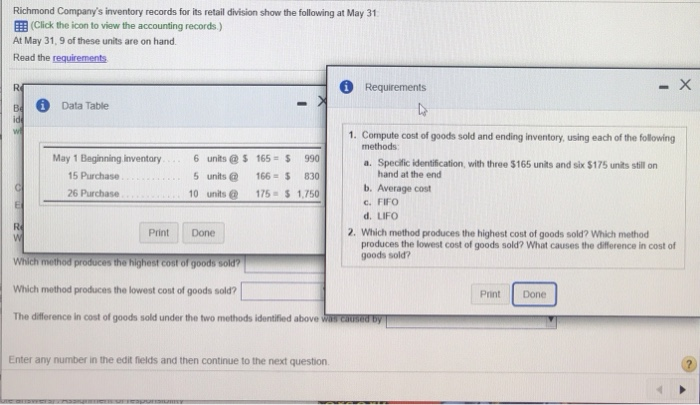Go to previous question arrow
700x405 pixels.
660,389
